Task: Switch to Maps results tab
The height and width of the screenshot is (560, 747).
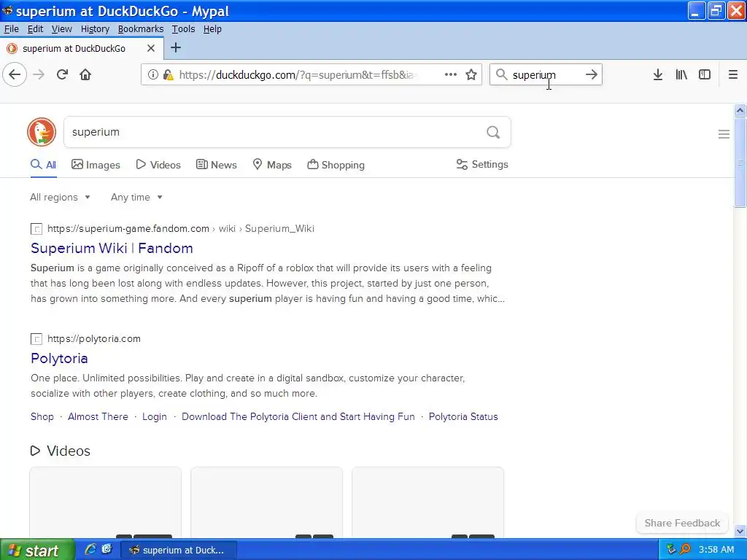Action: (x=272, y=165)
